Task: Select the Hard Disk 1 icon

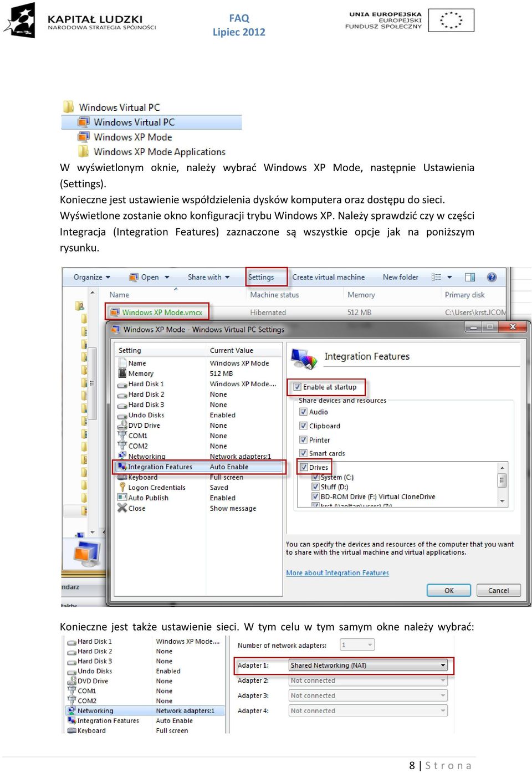Action: point(122,384)
